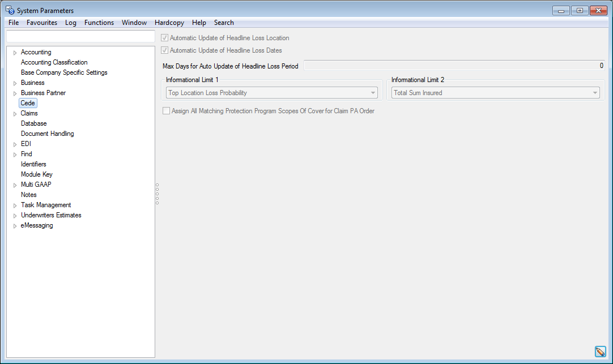
Task: Toggle Automatic Update of Headline Loss Location
Action: (x=165, y=38)
